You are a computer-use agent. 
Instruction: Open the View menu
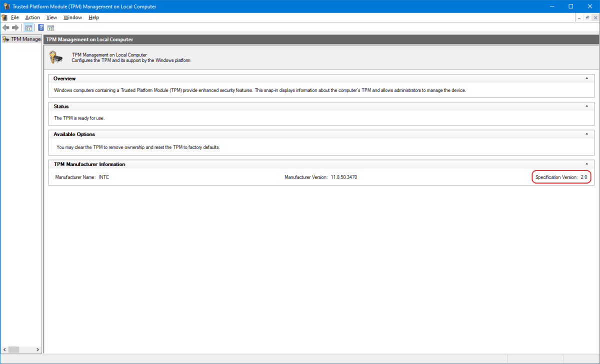click(51, 17)
